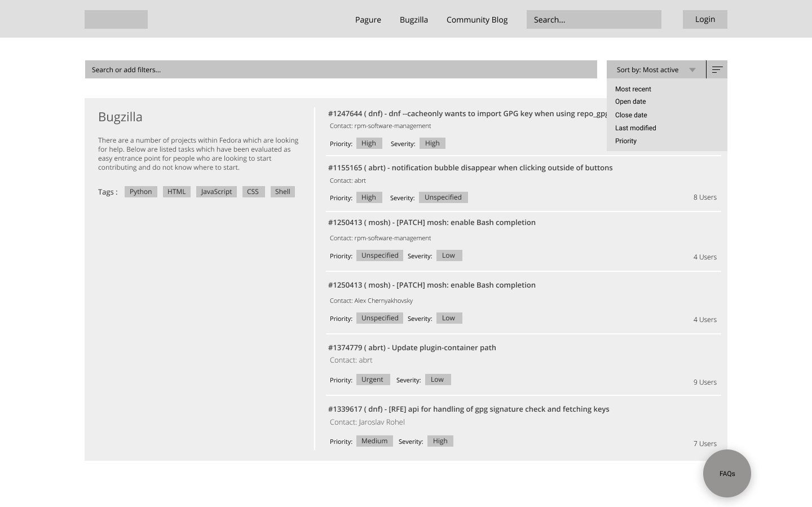Open bug #1339617 RFE api for gpg signature

click(x=469, y=409)
